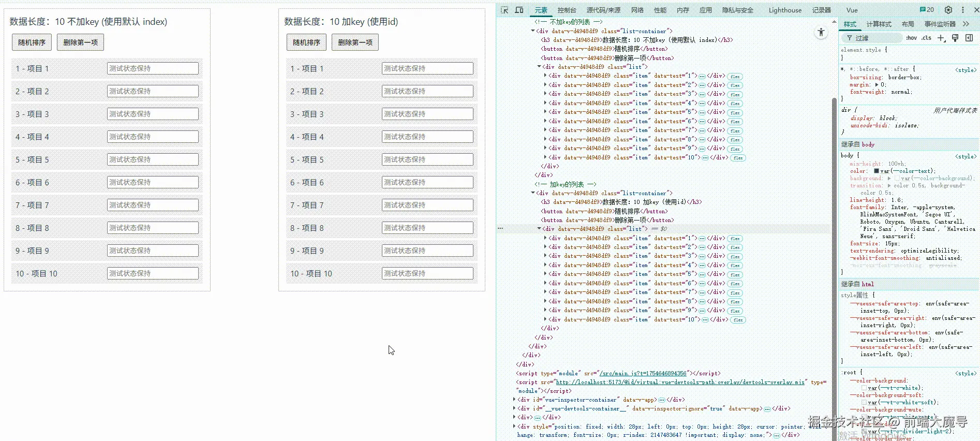980x441 pixels.
Task: Collapse the selected class="list" div node
Action: pos(539,228)
